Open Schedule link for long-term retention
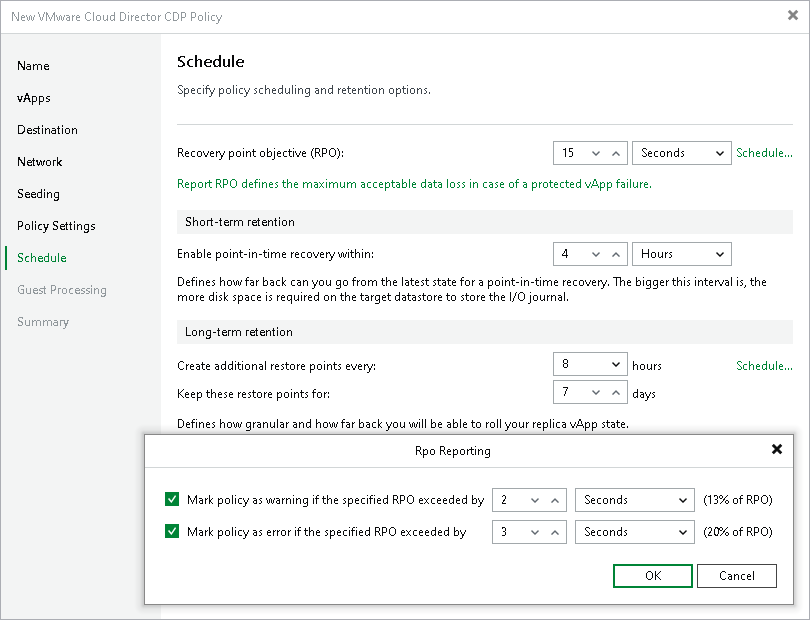810x620 pixels. pos(764,366)
